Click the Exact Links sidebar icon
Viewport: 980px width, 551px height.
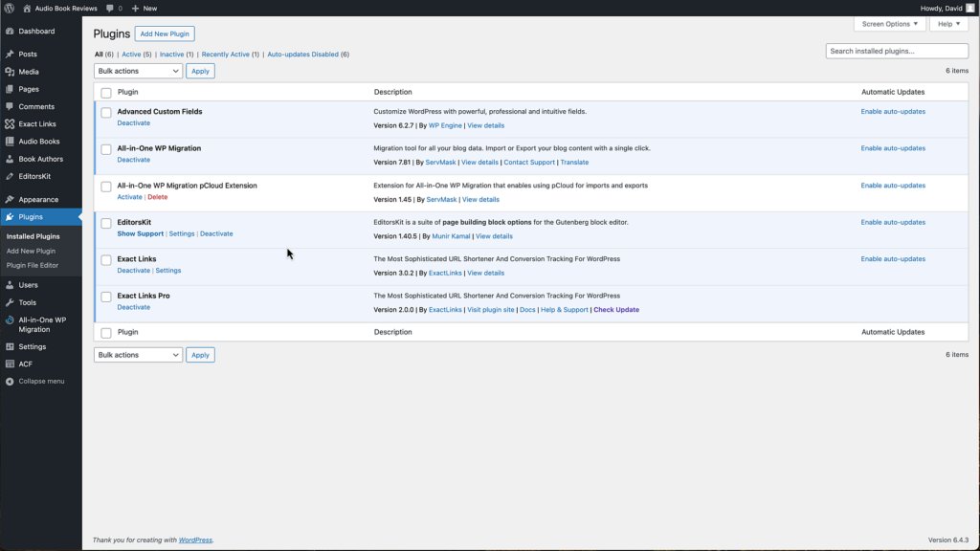(x=10, y=124)
